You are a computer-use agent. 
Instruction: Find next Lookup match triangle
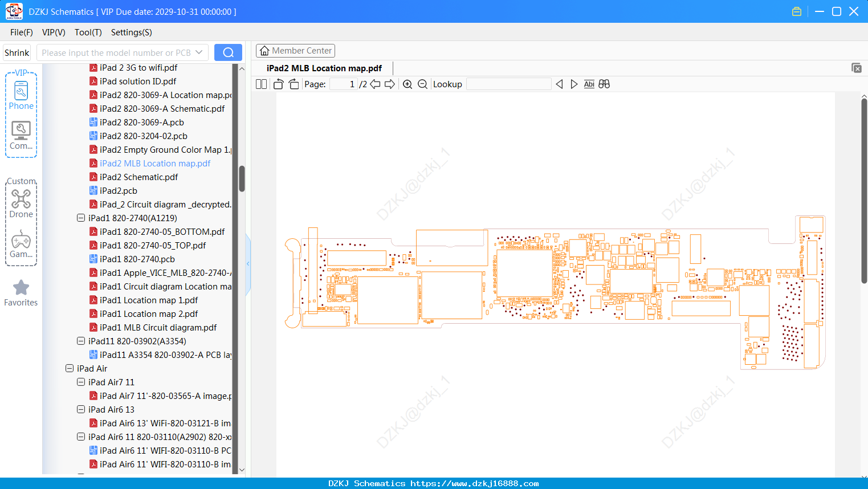click(x=574, y=84)
